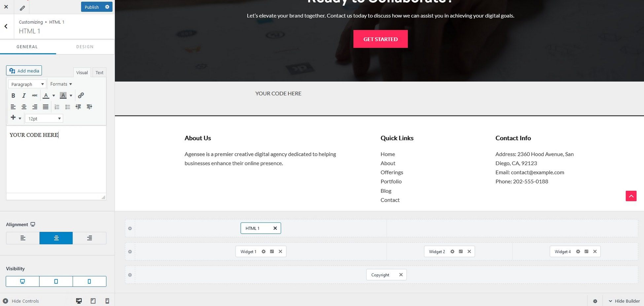Insert a numbered list

57,107
